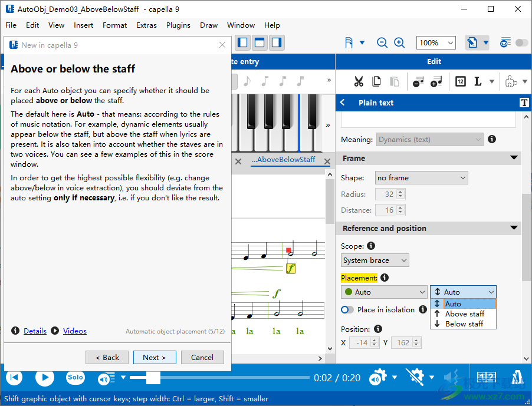The height and width of the screenshot is (406, 532).
Task: Click the playback position slider track
Action: pos(236,377)
